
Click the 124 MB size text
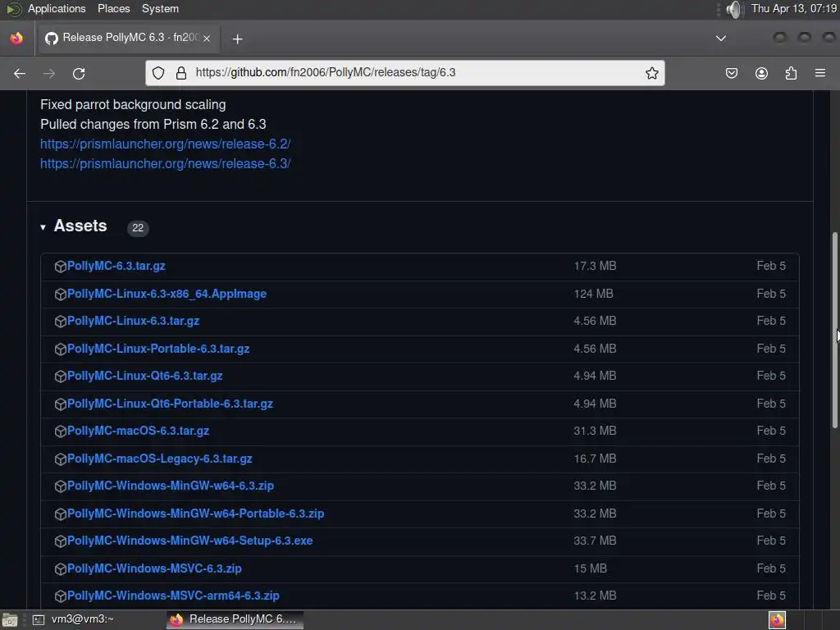coord(594,294)
